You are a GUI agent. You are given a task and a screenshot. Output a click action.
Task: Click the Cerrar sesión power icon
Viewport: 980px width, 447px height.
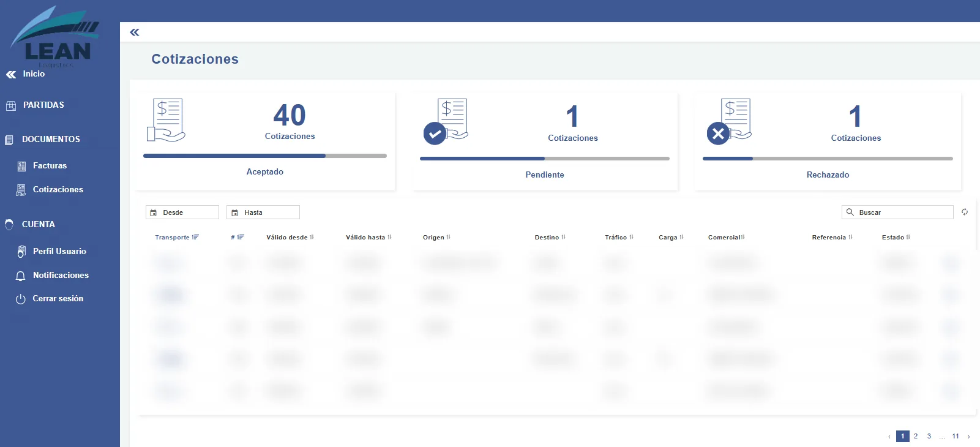click(21, 299)
